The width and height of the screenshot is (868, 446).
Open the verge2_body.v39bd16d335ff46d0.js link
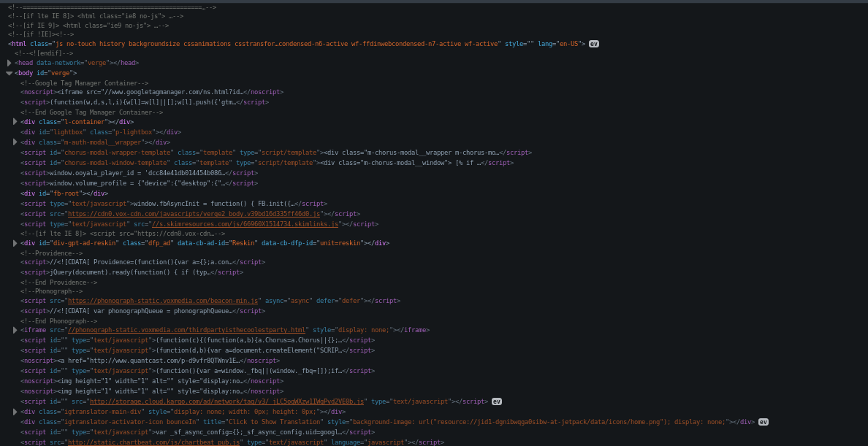194,214
